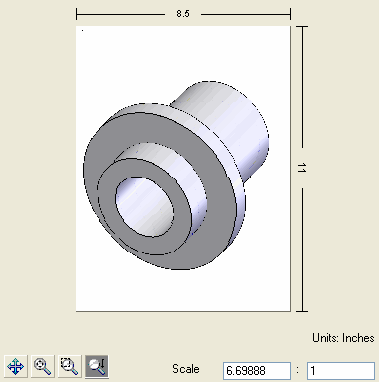The image size is (379, 382).
Task: Click the blank white area below the part
Action: point(183,291)
